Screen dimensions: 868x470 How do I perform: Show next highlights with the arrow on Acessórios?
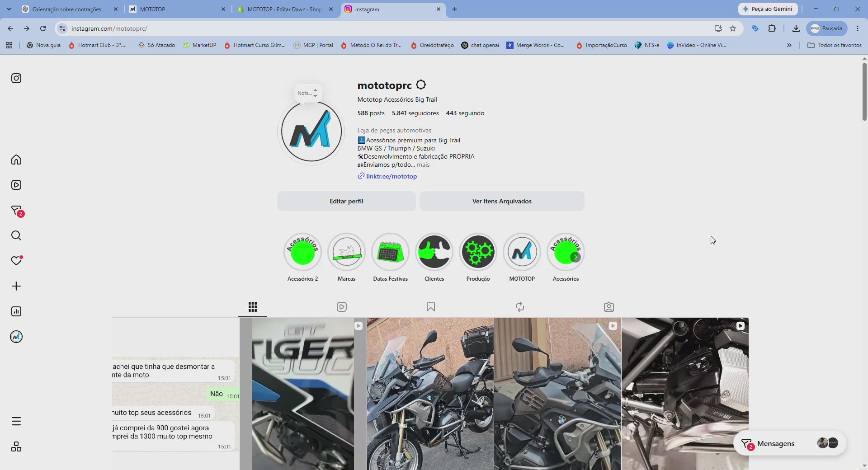(576, 257)
